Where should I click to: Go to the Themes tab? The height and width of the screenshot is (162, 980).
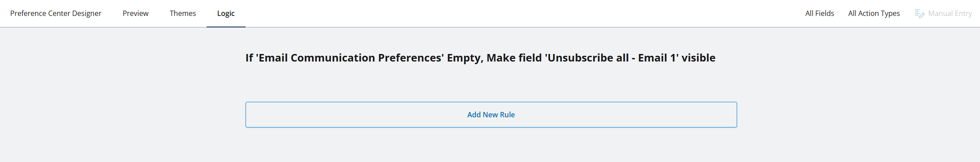[x=183, y=13]
